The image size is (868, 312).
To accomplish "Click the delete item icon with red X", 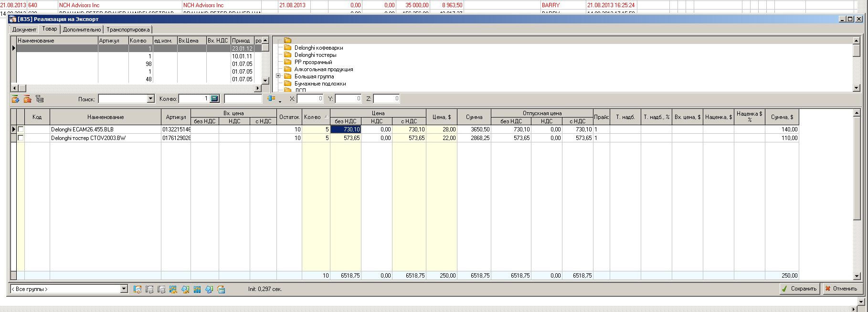I will (x=27, y=99).
